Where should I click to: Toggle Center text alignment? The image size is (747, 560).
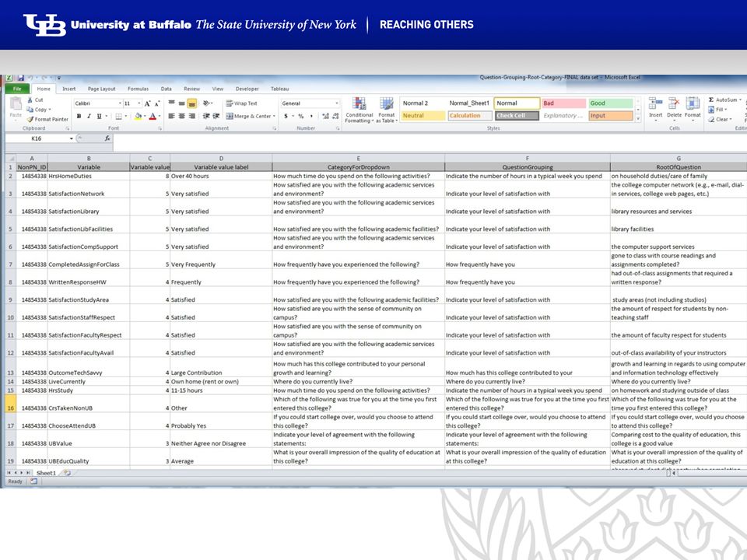coord(181,116)
